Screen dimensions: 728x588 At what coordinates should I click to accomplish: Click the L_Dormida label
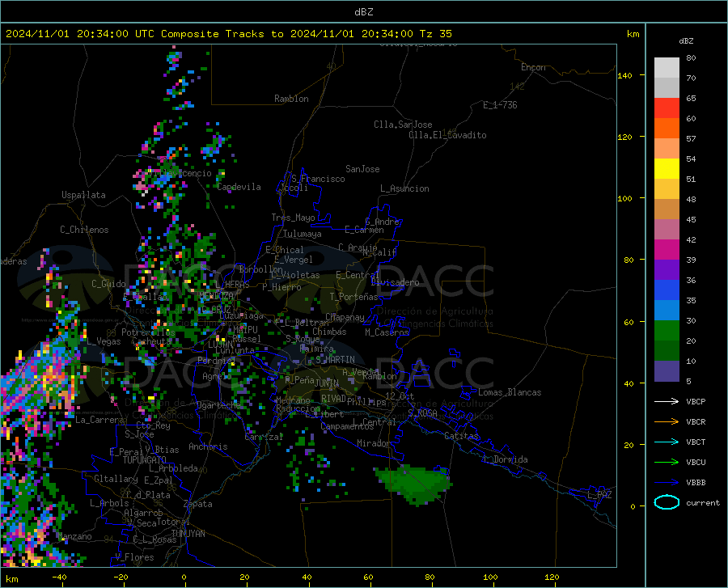505,459
